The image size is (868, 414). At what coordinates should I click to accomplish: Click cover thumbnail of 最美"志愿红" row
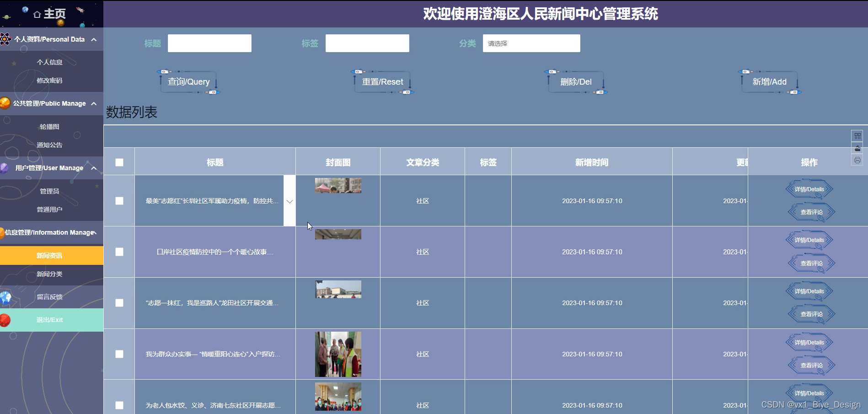tap(338, 185)
